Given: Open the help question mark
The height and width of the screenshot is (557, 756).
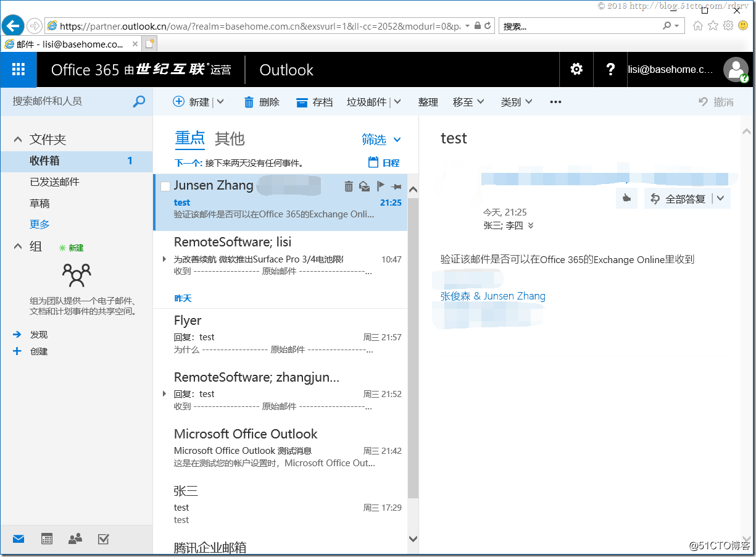Looking at the screenshot, I should [610, 69].
